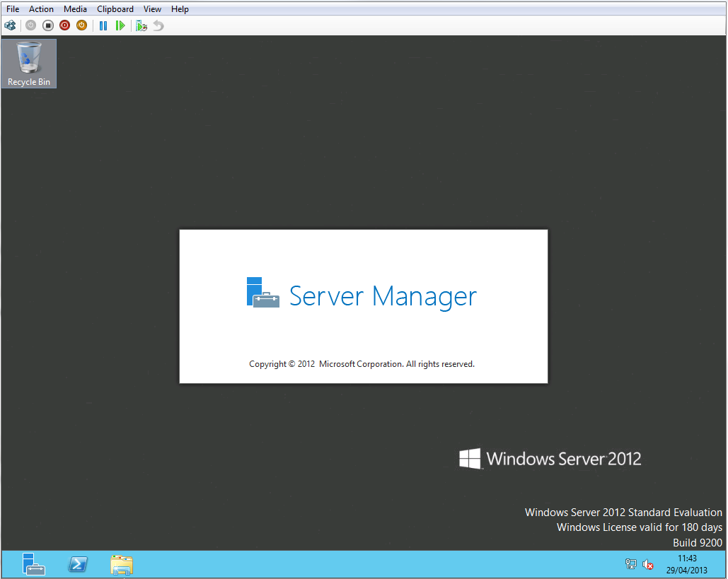
Task: Open the Help menu
Action: click(180, 9)
